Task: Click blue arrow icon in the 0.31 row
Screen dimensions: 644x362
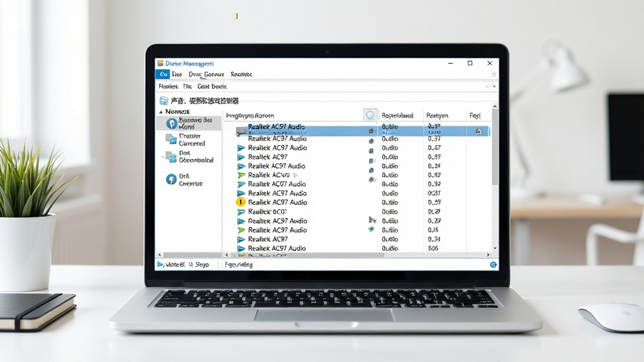Action: click(x=241, y=239)
